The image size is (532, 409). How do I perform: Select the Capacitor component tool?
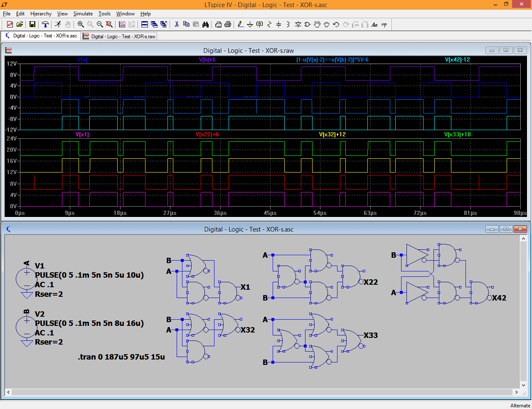pyautogui.click(x=278, y=25)
